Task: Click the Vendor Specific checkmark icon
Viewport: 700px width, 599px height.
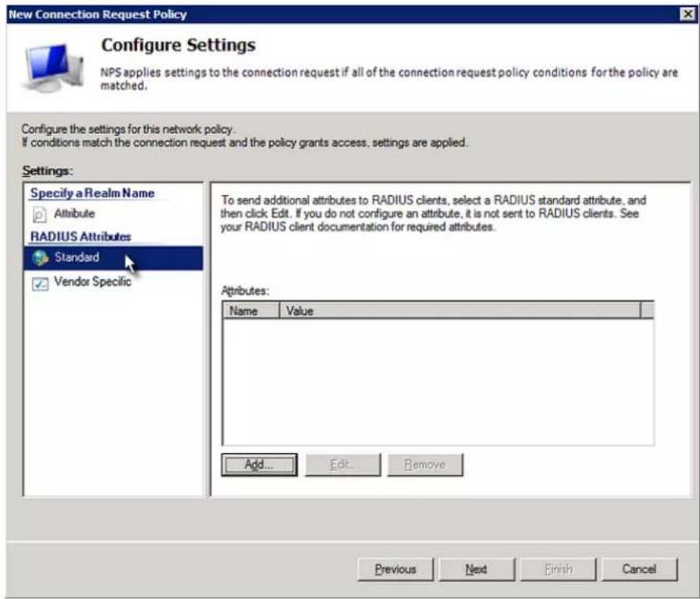Action: [x=40, y=283]
